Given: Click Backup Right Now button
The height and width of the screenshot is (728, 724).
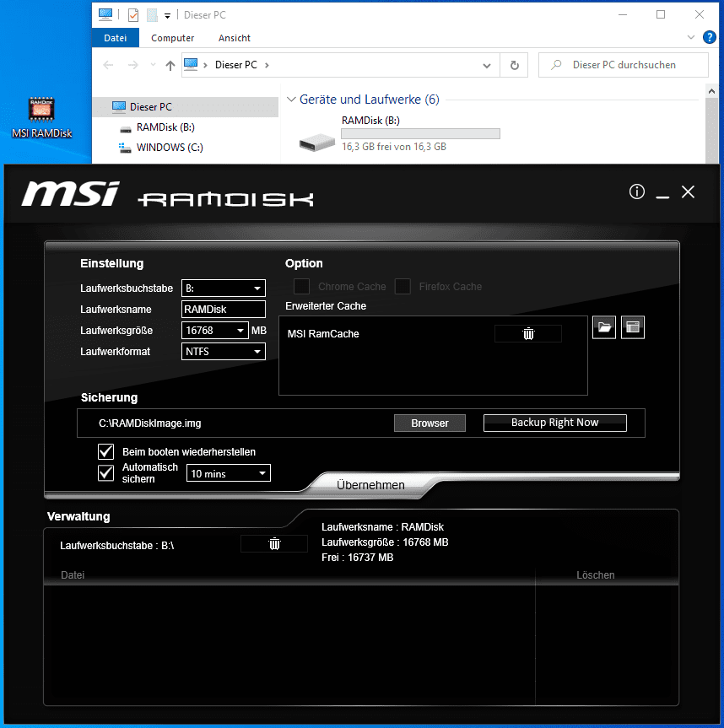Looking at the screenshot, I should (x=555, y=423).
